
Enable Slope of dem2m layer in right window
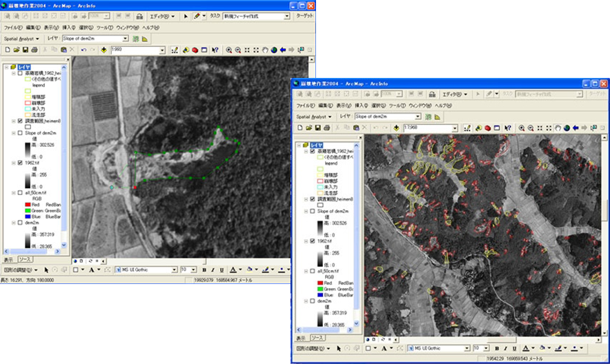313,211
